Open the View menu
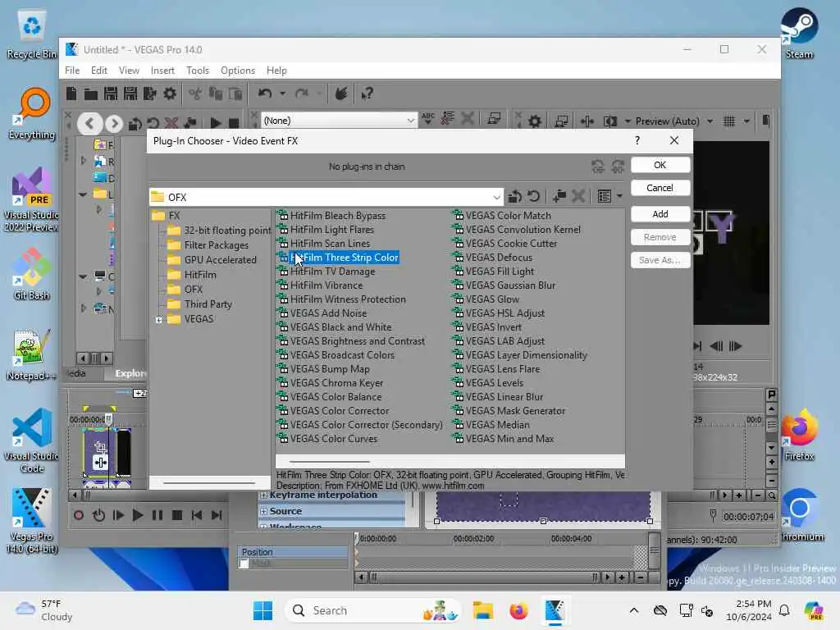The height and width of the screenshot is (630, 840). point(129,71)
